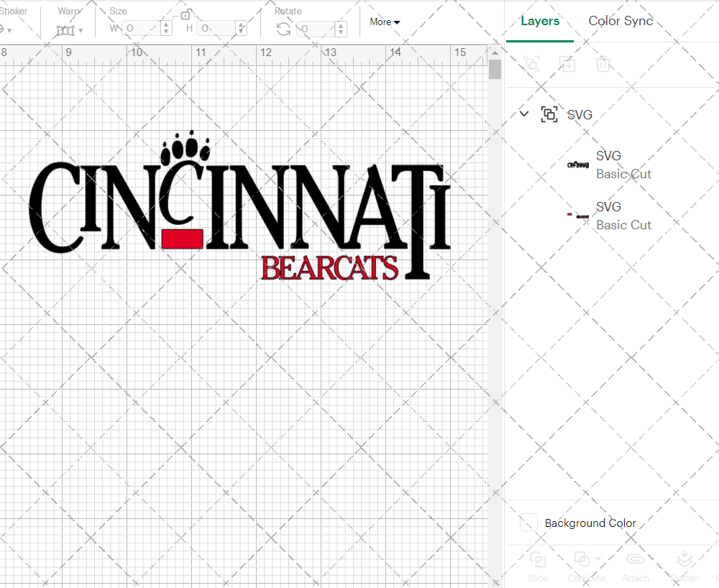Click the Group icon above the layers
Viewport: 719px width, 588px height.
pos(531,64)
